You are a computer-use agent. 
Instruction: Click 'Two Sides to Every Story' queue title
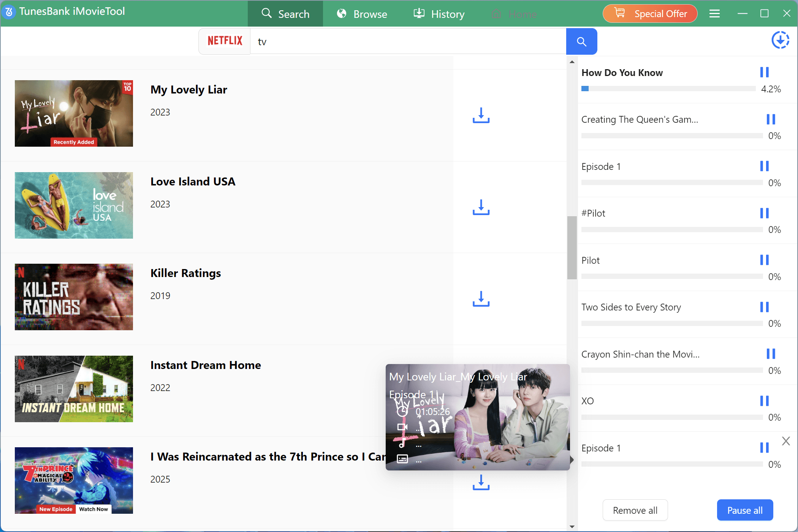[631, 307]
